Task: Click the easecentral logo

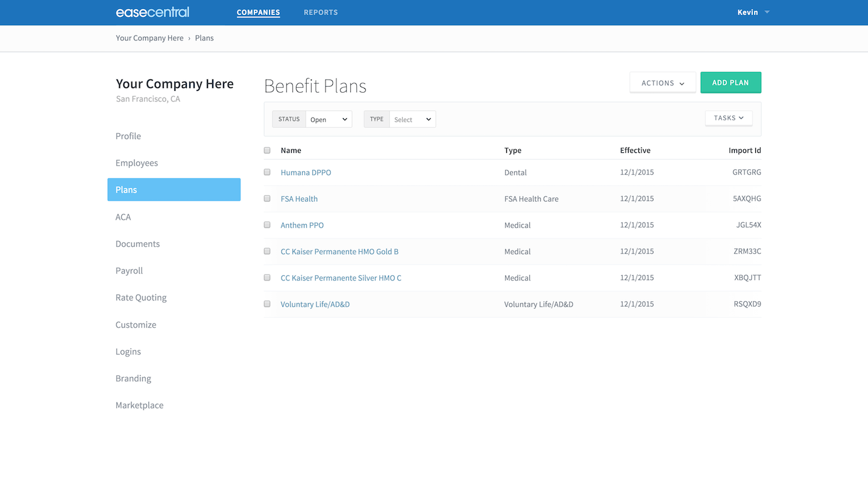Action: (153, 12)
